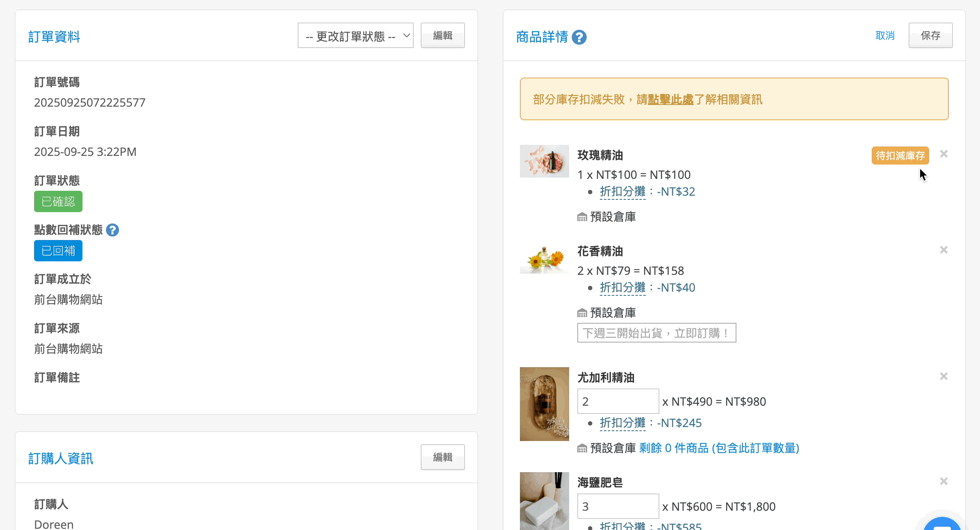Click 折扣分攤 link under 尤加利精油
Viewport: 980px width, 530px height.
[622, 423]
